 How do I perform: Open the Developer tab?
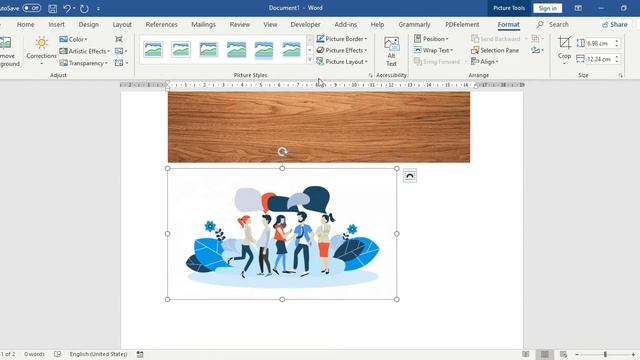(305, 24)
